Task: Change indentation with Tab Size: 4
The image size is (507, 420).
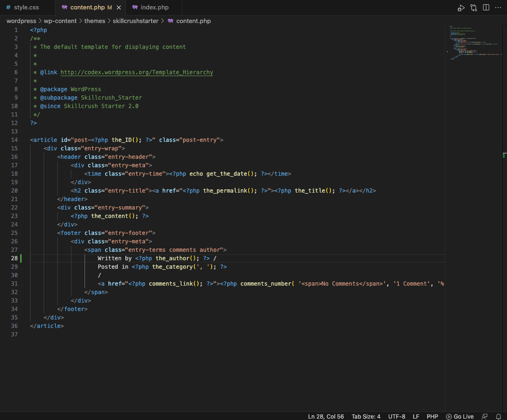Action: (366, 416)
